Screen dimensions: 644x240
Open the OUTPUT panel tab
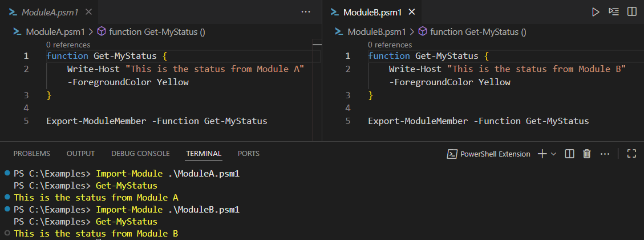click(80, 154)
